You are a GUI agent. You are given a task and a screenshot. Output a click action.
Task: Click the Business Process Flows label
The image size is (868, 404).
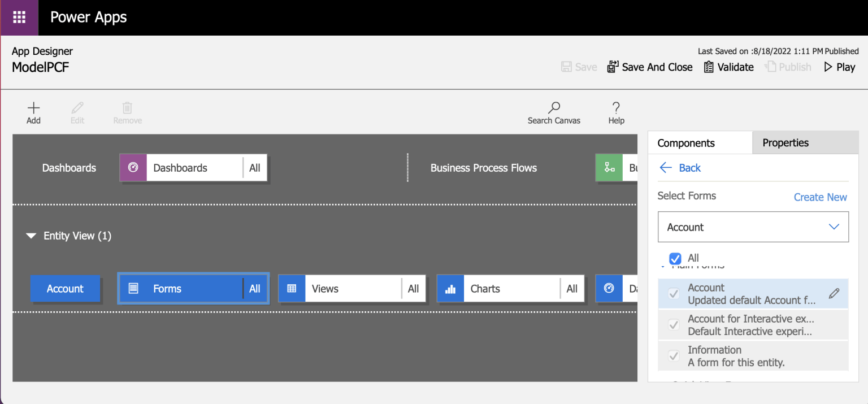484,168
